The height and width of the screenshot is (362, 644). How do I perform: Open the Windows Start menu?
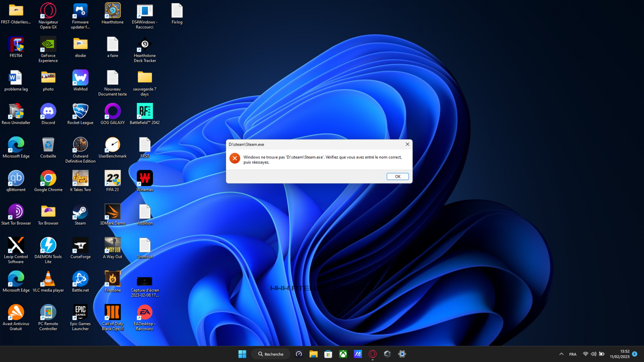click(x=242, y=354)
